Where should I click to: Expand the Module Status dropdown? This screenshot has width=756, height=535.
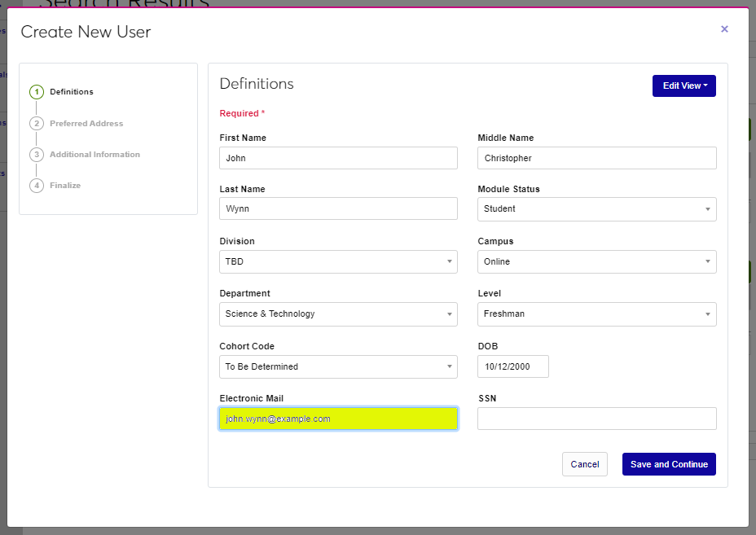click(x=596, y=209)
